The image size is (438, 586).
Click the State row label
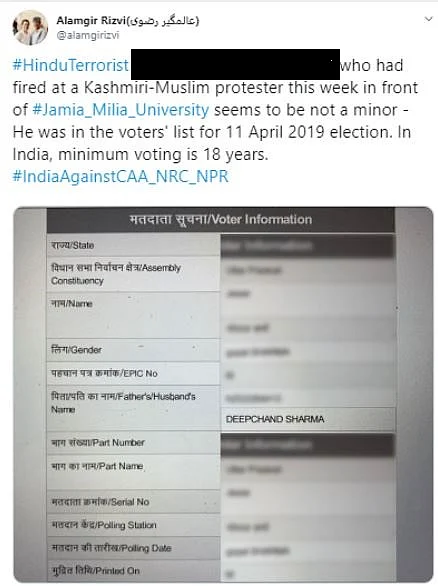pos(73,246)
